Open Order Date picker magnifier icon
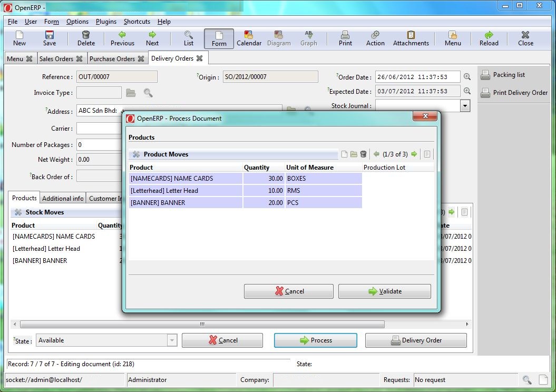 point(467,76)
